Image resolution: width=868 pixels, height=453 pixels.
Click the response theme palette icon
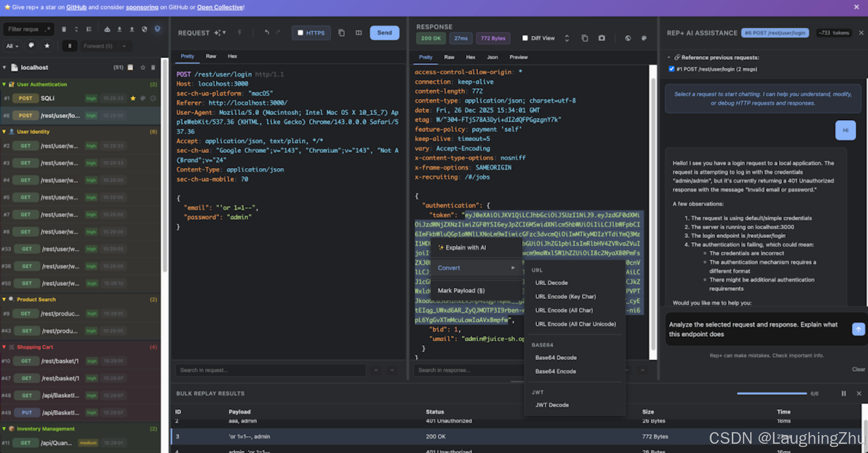[644, 38]
